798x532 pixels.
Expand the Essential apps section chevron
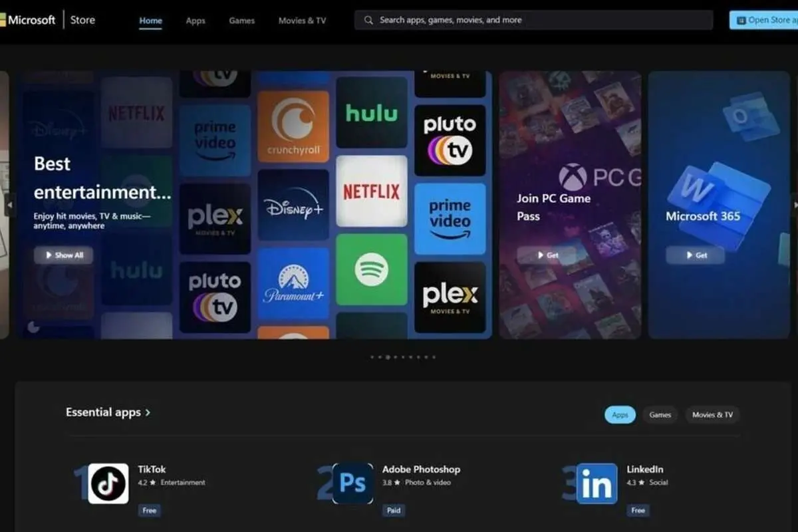coord(148,413)
